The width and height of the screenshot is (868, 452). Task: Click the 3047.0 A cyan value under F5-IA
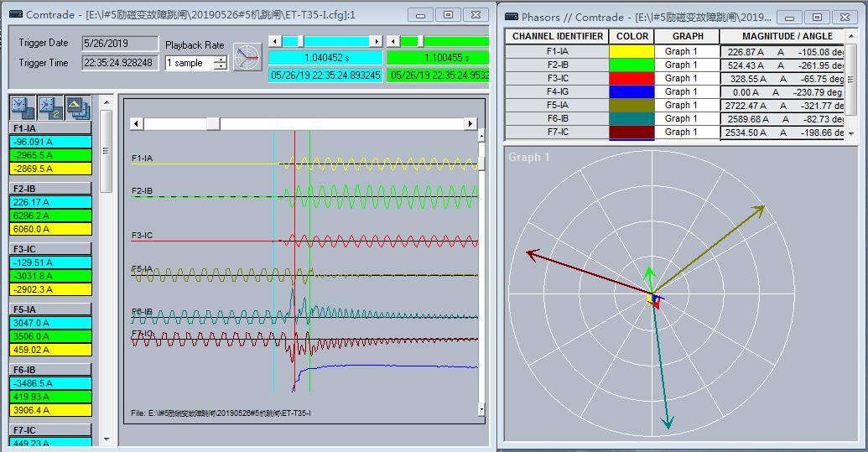click(50, 323)
